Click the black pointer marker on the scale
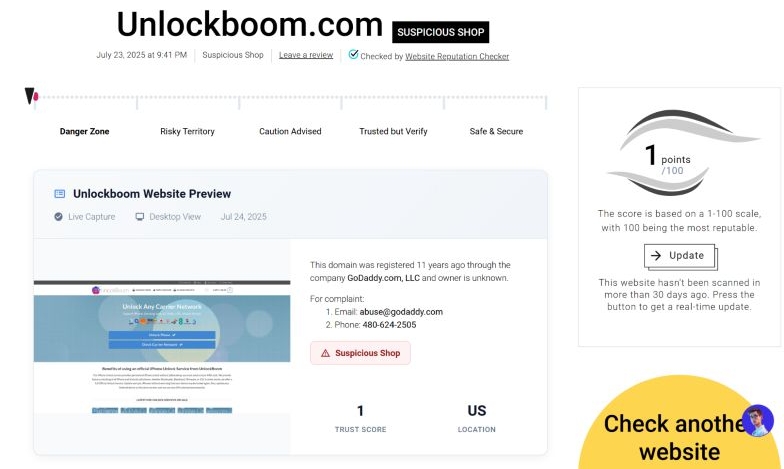 tap(29, 96)
